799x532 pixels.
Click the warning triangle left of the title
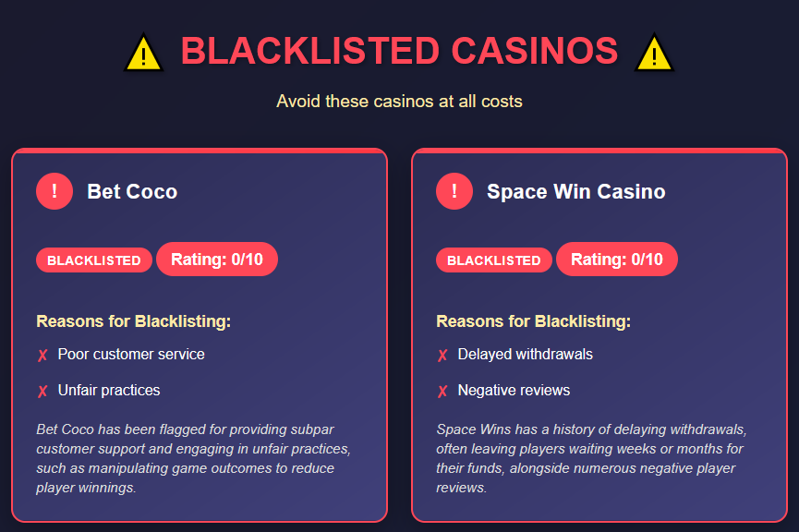point(143,54)
